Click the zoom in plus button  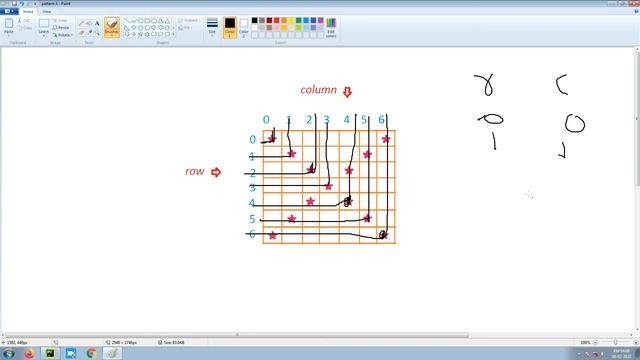636,342
